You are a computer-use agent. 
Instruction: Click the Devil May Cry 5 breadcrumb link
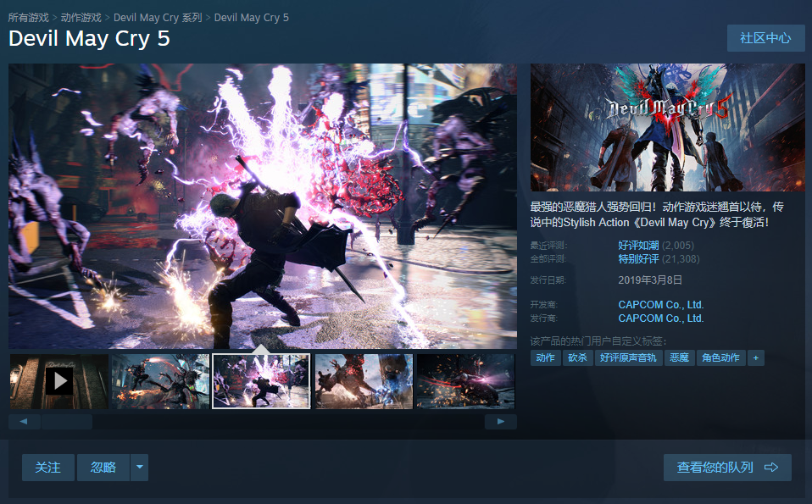coord(251,18)
